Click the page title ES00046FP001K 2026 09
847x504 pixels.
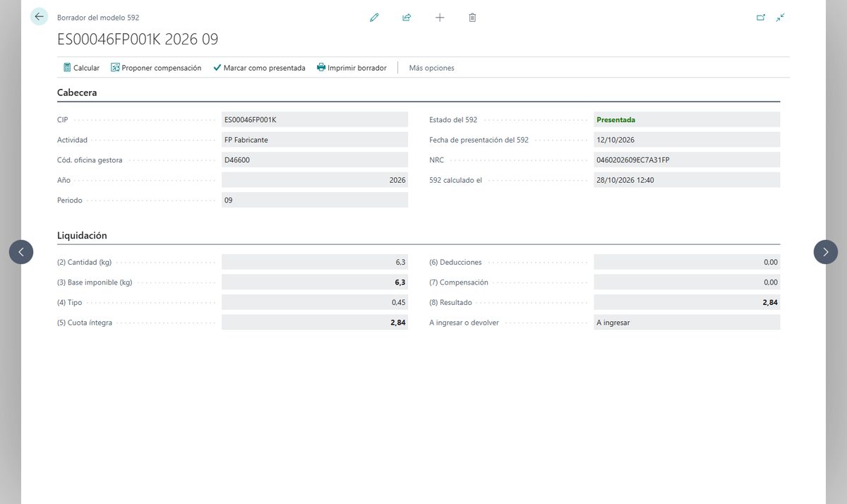click(x=138, y=40)
